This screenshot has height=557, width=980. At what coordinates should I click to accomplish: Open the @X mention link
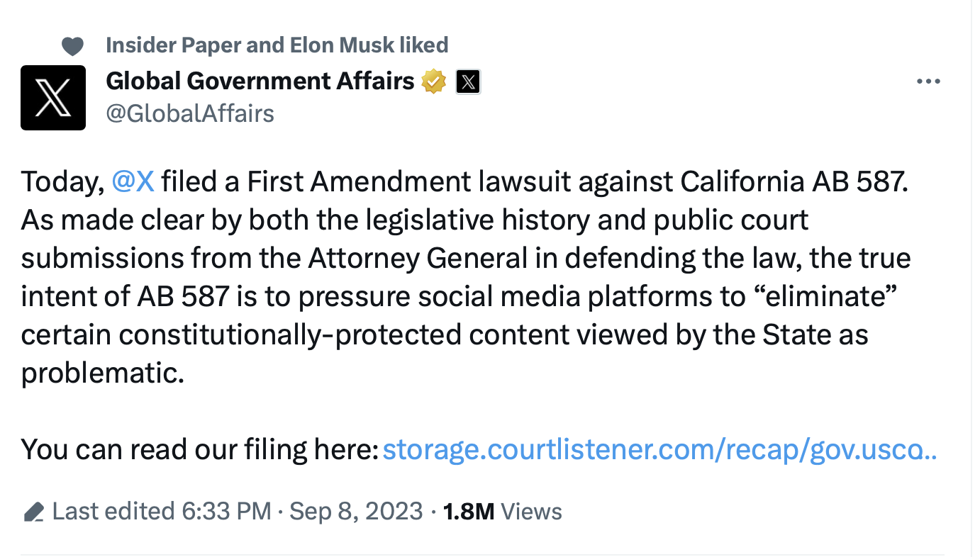133,181
